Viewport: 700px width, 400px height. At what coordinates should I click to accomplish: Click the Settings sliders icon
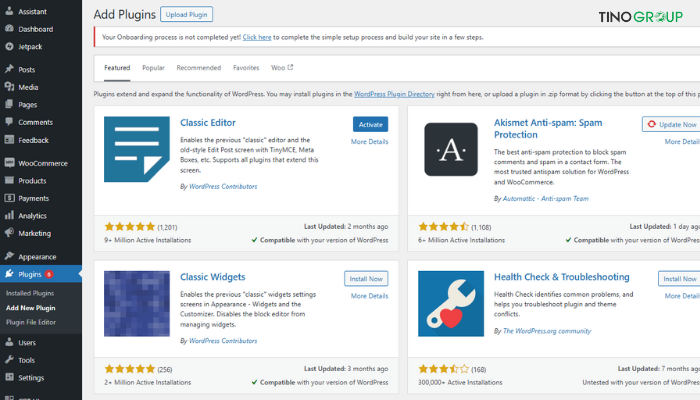[9, 377]
